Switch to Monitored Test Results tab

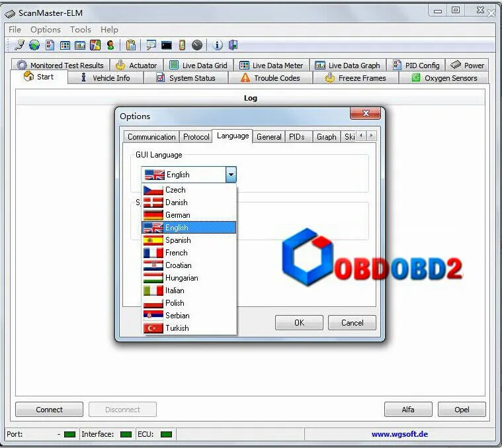[x=60, y=66]
